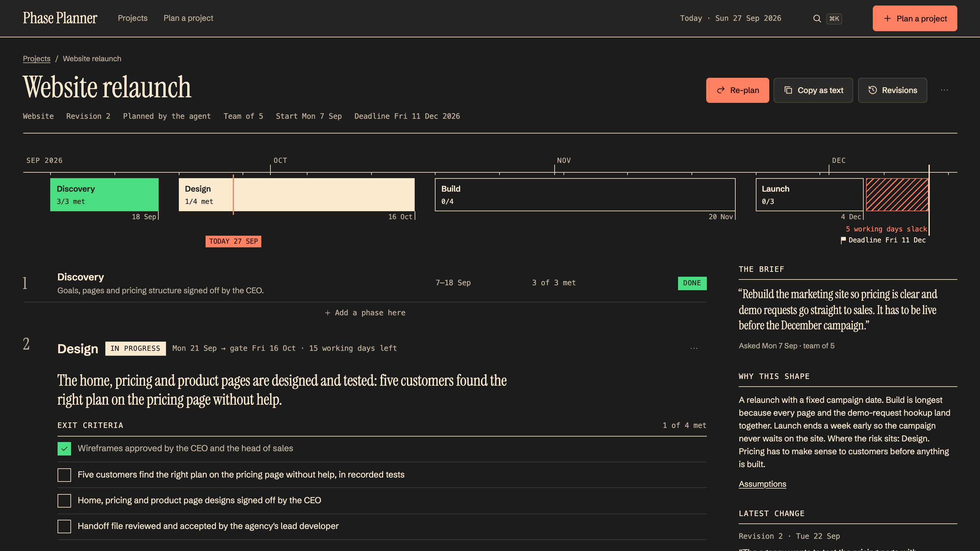Screen dimensions: 980x551
Task: Check Home, pricing and product page designs criterion
Action: [64, 501]
